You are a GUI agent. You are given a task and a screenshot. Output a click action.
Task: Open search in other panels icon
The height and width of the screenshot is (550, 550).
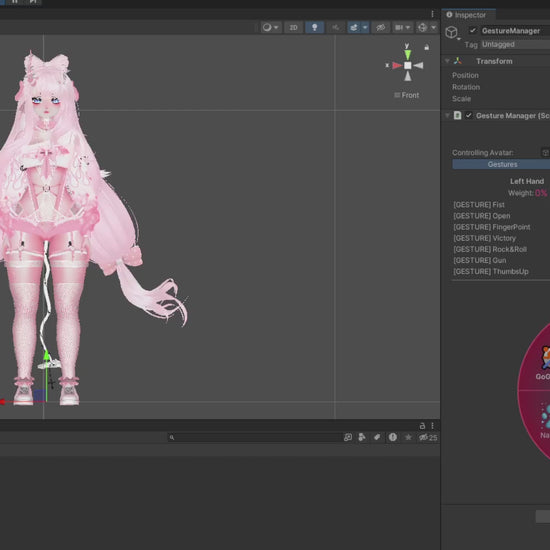click(348, 437)
